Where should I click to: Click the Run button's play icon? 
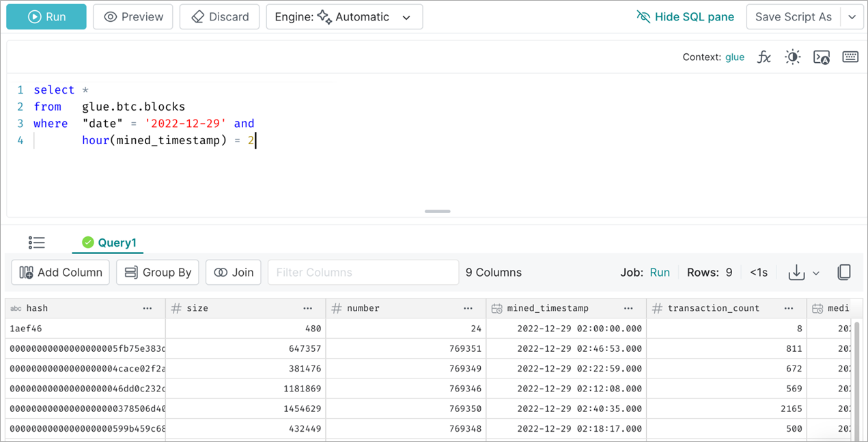tap(34, 16)
